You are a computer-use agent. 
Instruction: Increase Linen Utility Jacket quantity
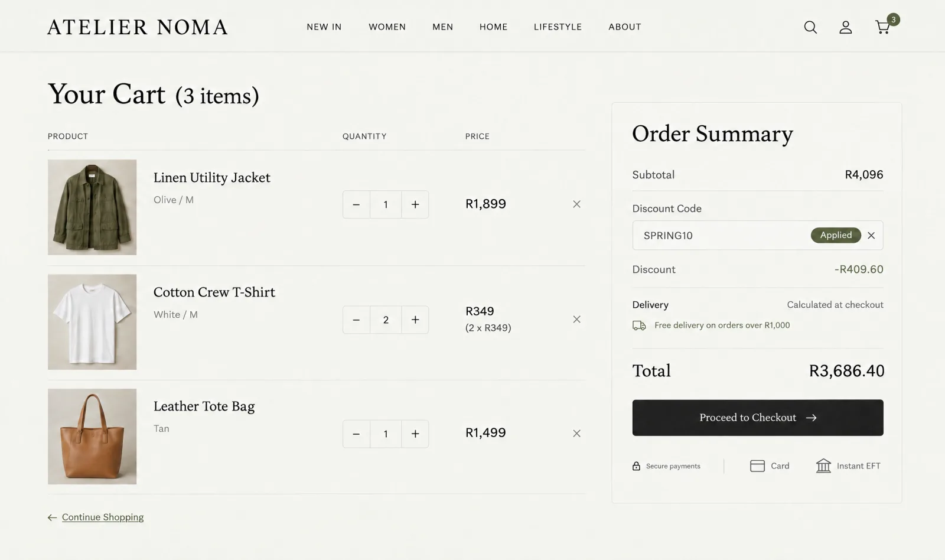click(415, 204)
